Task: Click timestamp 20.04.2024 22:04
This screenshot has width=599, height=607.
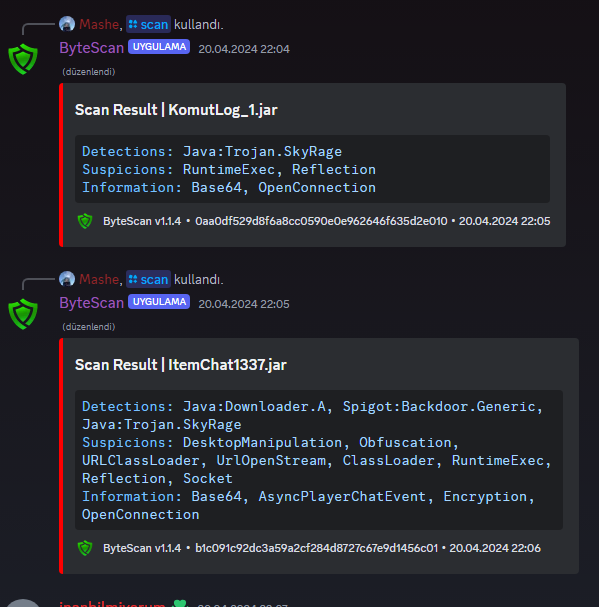Action: coord(244,49)
